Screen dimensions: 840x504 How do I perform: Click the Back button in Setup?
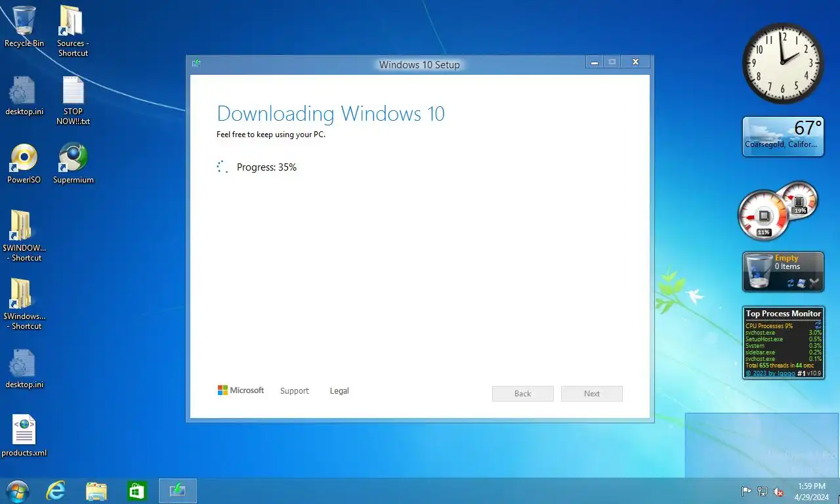523,394
